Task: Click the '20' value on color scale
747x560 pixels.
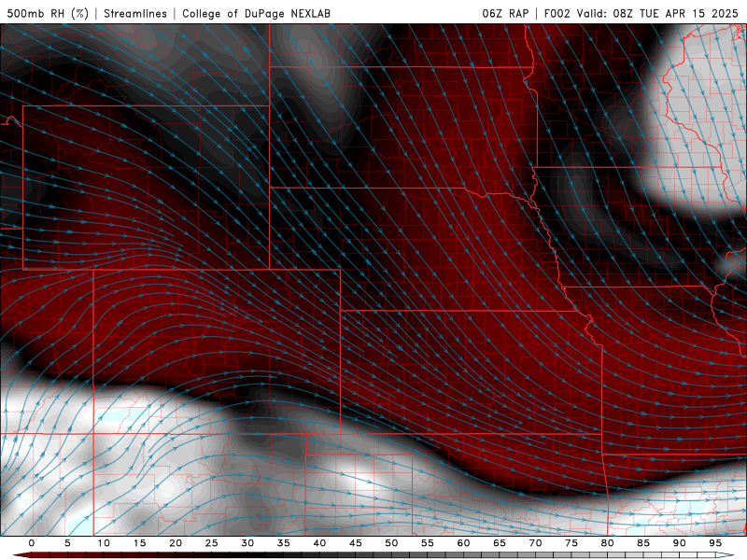Action: [x=176, y=543]
